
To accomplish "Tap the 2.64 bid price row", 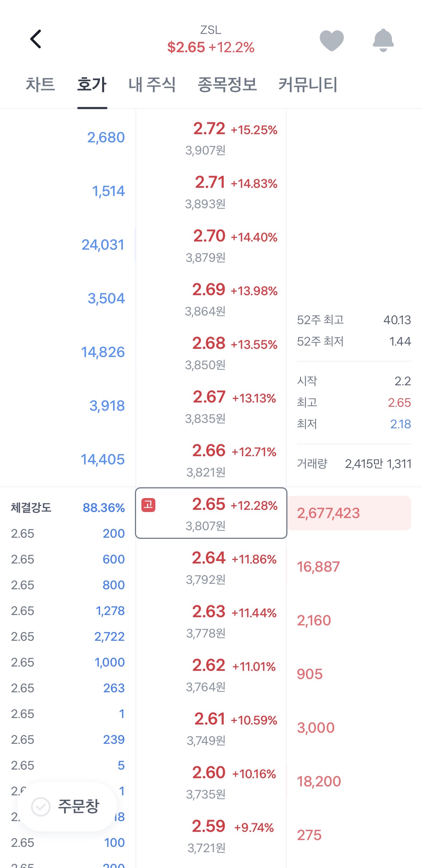I will [x=211, y=567].
